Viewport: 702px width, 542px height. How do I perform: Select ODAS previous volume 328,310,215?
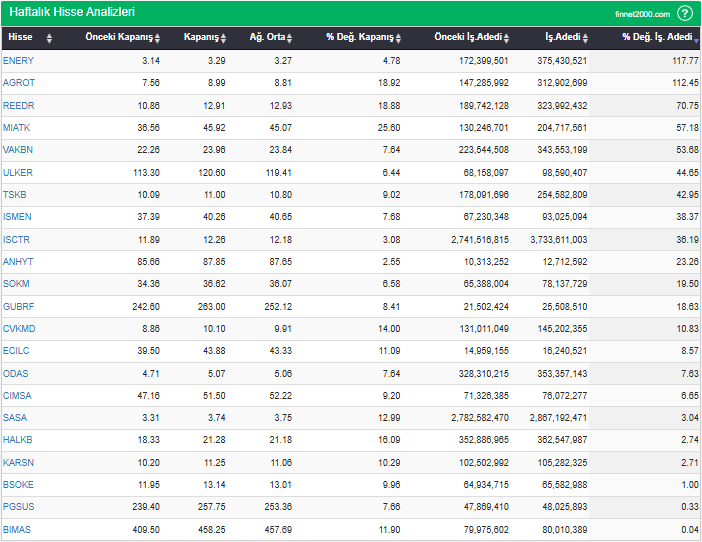(x=484, y=373)
